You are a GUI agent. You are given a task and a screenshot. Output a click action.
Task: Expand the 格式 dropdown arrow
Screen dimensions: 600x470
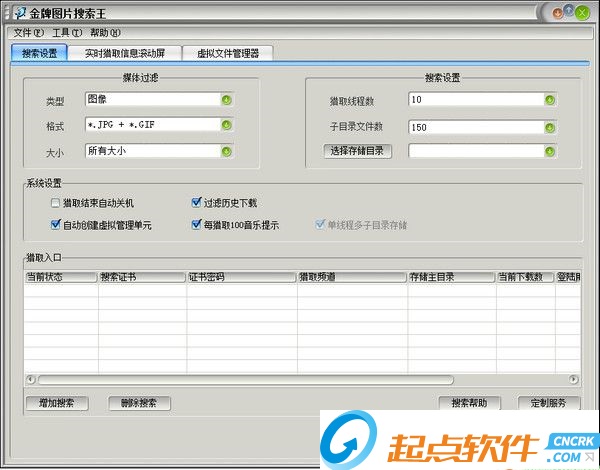227,125
